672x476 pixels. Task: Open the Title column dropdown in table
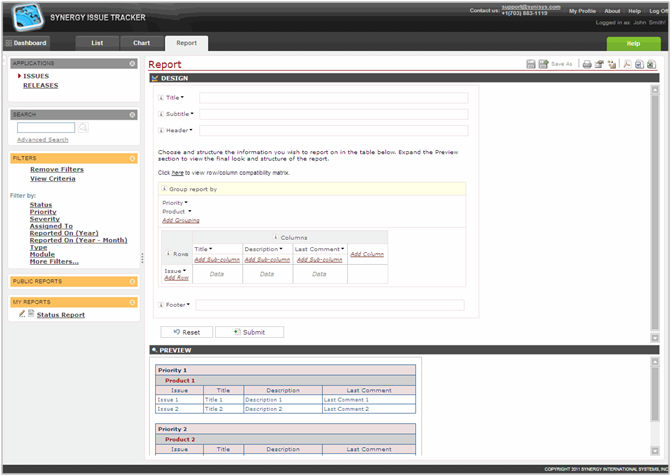point(210,248)
